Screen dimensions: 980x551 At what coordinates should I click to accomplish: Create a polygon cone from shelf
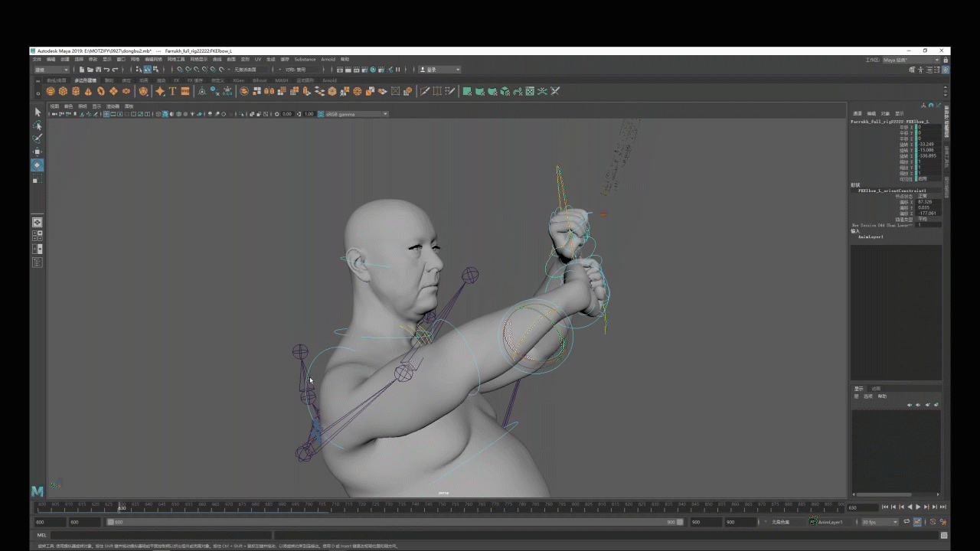pos(88,91)
